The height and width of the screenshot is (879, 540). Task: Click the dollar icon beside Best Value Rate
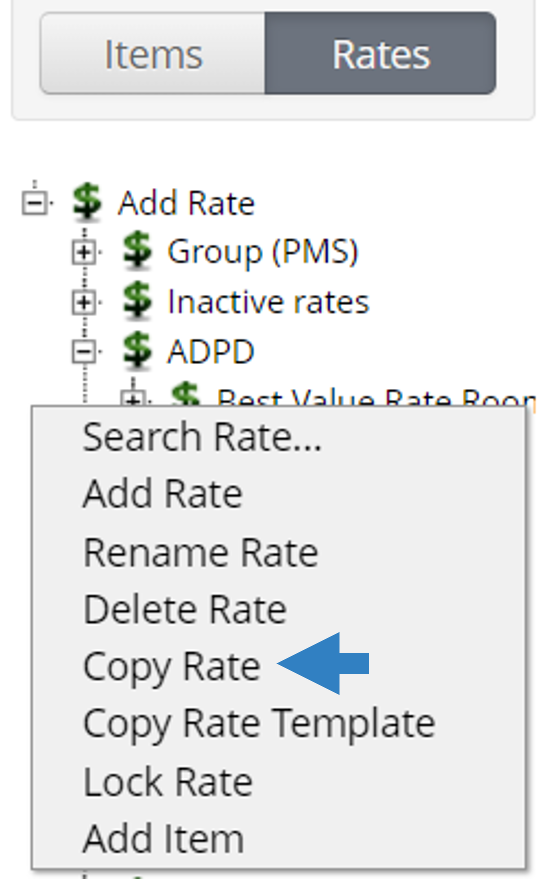[186, 394]
